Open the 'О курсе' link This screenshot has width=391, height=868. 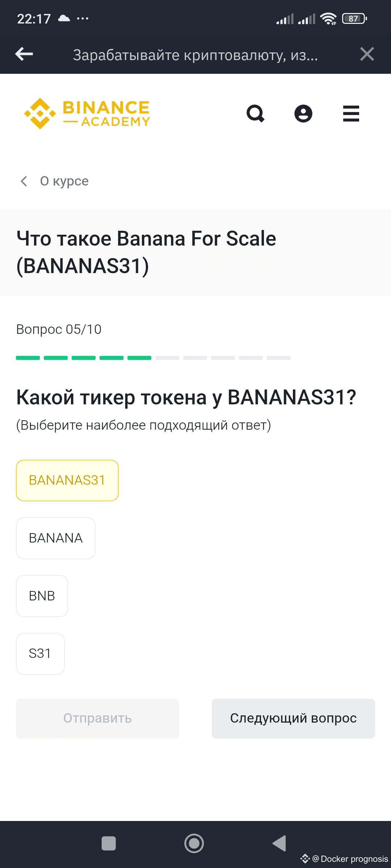(64, 181)
